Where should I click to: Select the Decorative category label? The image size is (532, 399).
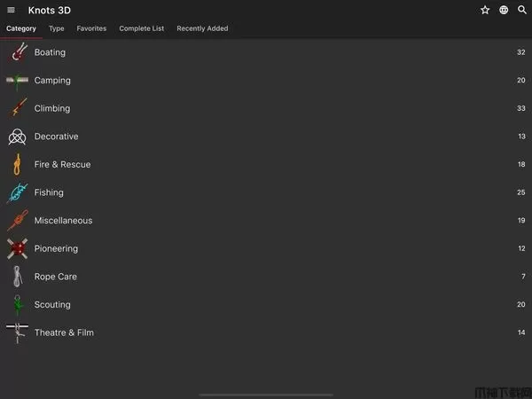tap(57, 137)
